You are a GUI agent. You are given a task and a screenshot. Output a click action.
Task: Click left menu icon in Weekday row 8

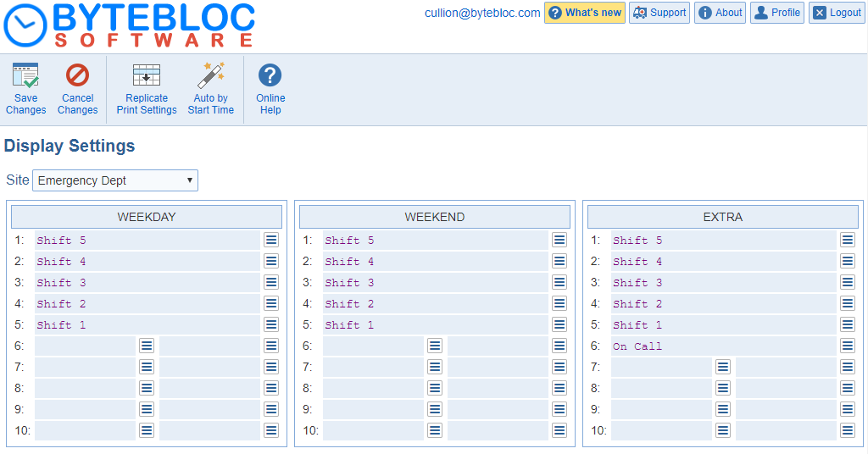(x=147, y=388)
